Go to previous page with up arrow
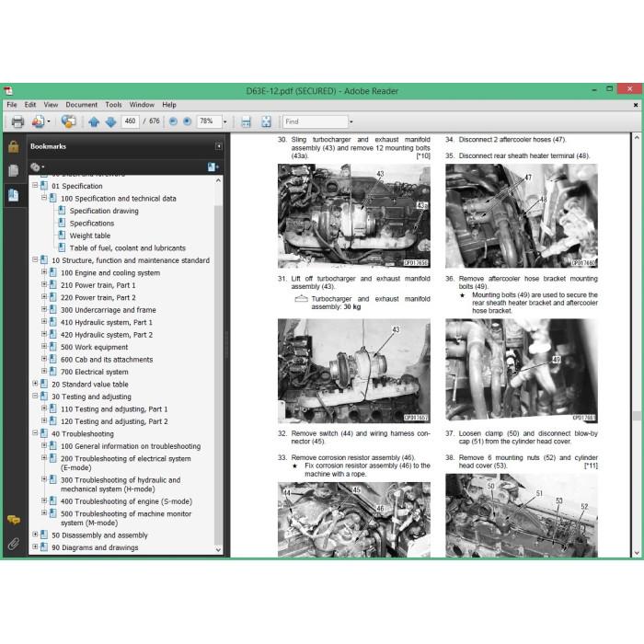The height and width of the screenshot is (644, 644). (94, 121)
